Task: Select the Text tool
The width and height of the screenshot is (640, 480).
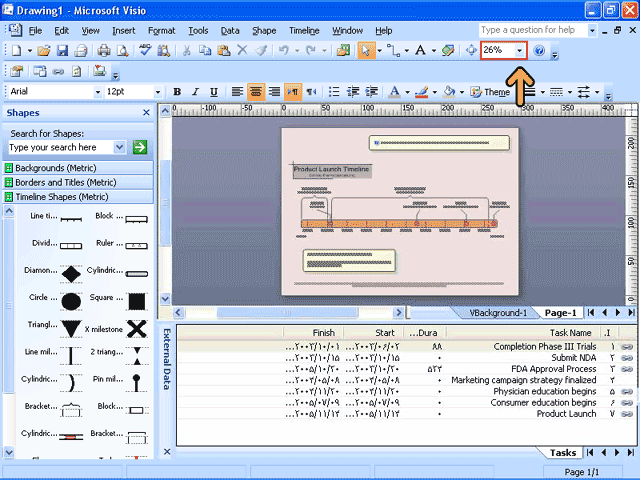Action: click(x=420, y=50)
